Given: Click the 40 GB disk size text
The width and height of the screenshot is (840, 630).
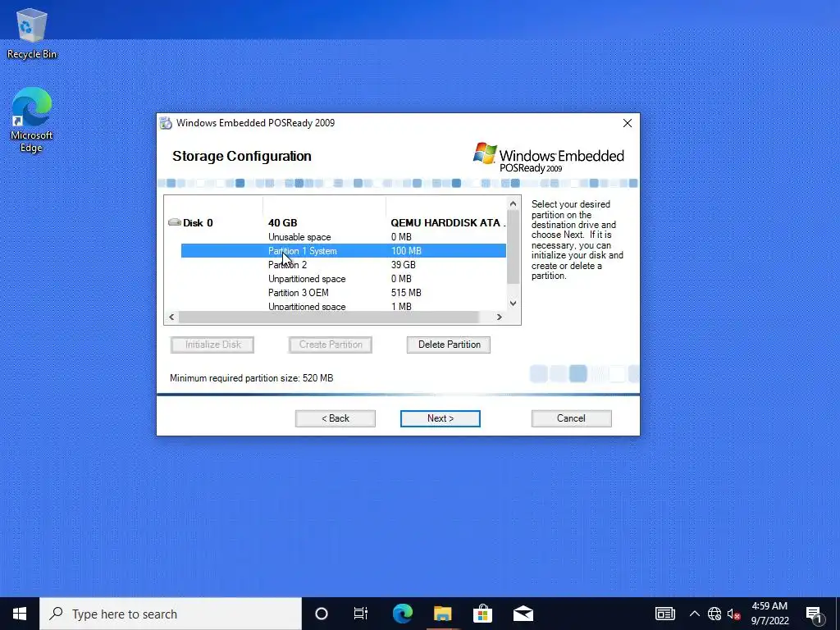Looking at the screenshot, I should [282, 222].
